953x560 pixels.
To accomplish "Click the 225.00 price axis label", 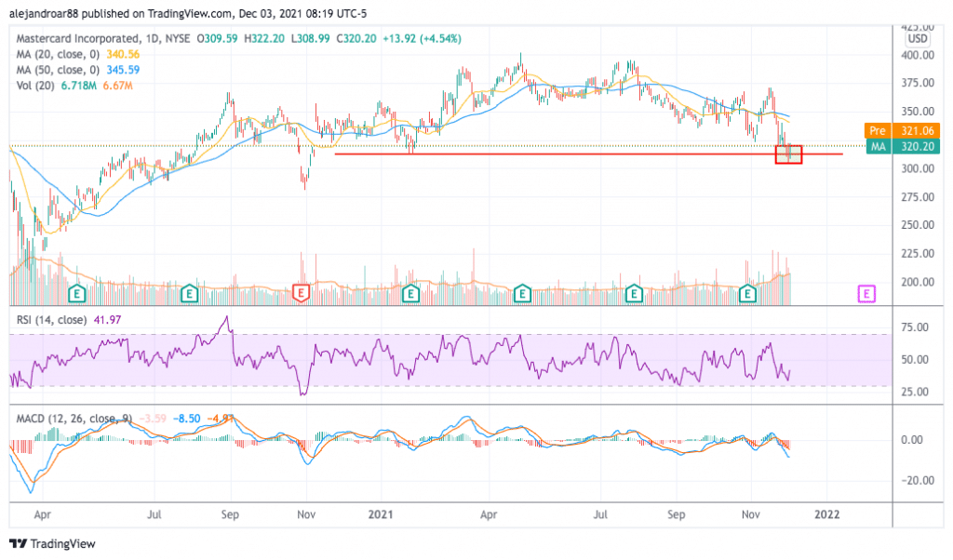I will (917, 254).
